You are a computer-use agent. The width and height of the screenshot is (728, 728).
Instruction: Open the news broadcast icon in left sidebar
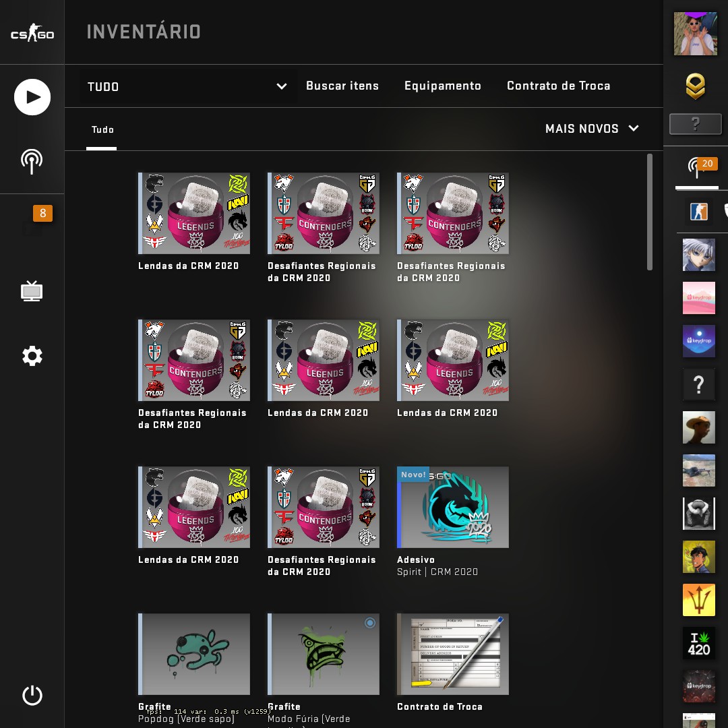pos(32,162)
